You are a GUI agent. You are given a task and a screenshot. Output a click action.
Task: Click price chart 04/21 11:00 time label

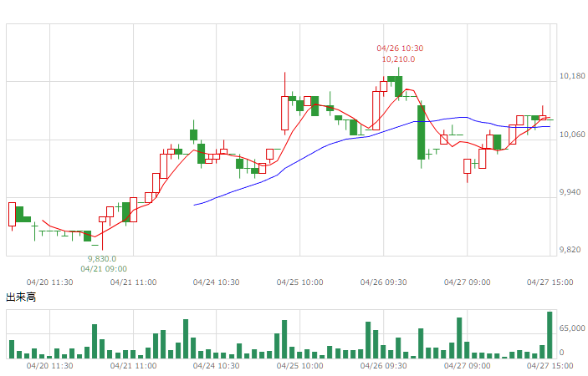[133, 282]
